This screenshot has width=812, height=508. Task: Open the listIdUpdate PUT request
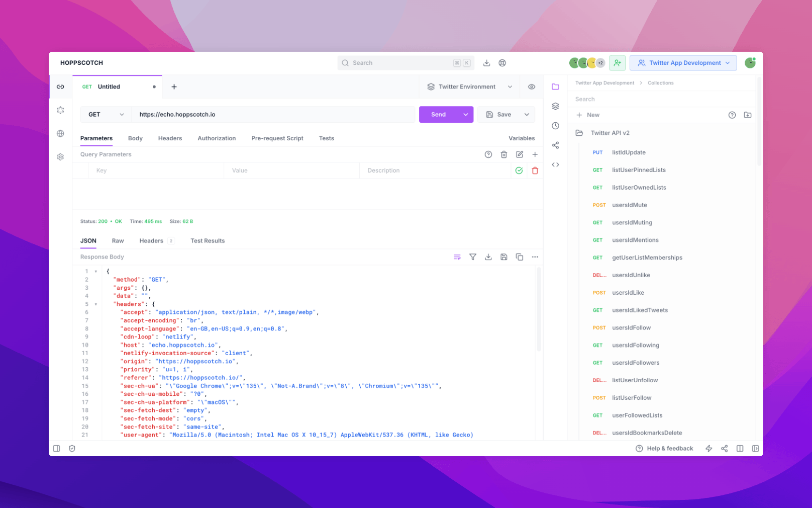click(619, 152)
